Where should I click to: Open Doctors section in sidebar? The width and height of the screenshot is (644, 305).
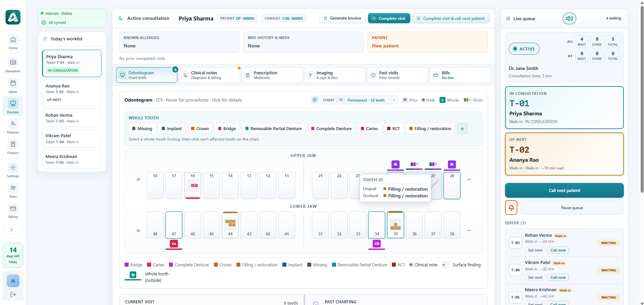[x=13, y=106]
